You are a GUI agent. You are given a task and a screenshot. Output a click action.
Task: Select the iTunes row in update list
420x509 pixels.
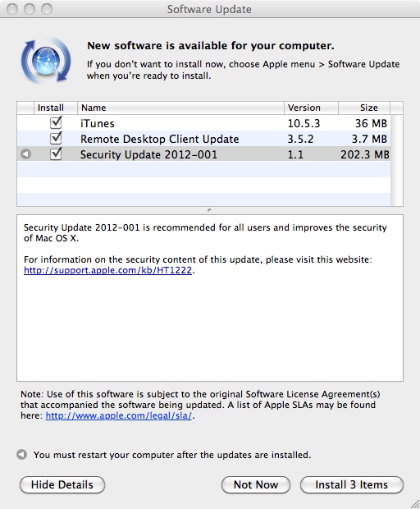pyautogui.click(x=203, y=123)
